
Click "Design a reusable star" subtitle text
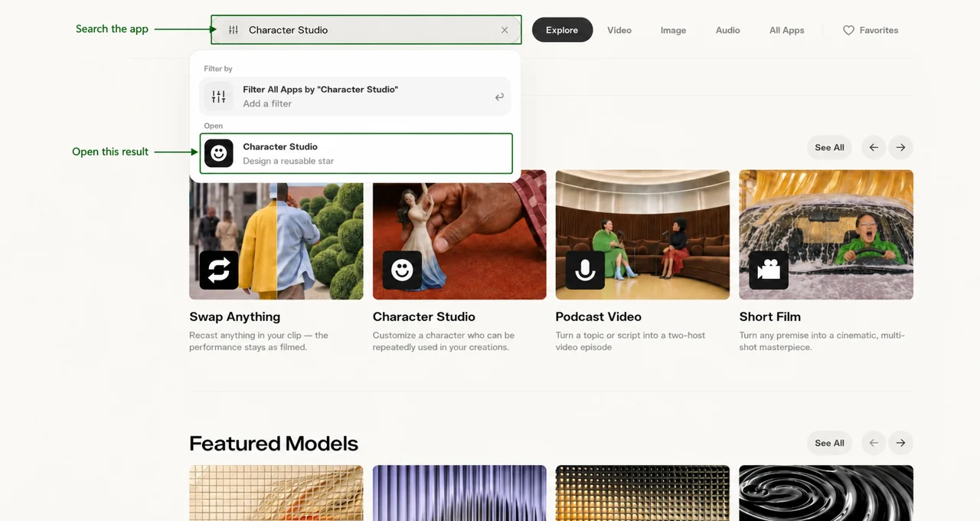click(x=289, y=161)
